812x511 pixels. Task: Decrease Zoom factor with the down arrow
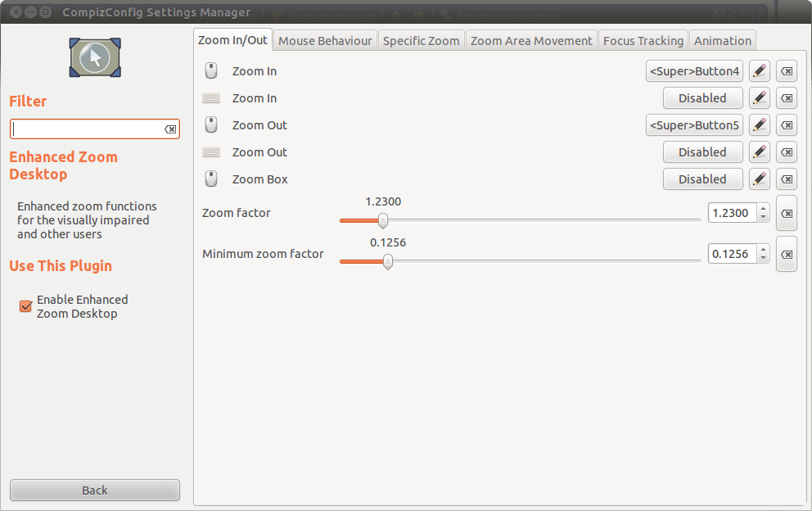[x=764, y=217]
